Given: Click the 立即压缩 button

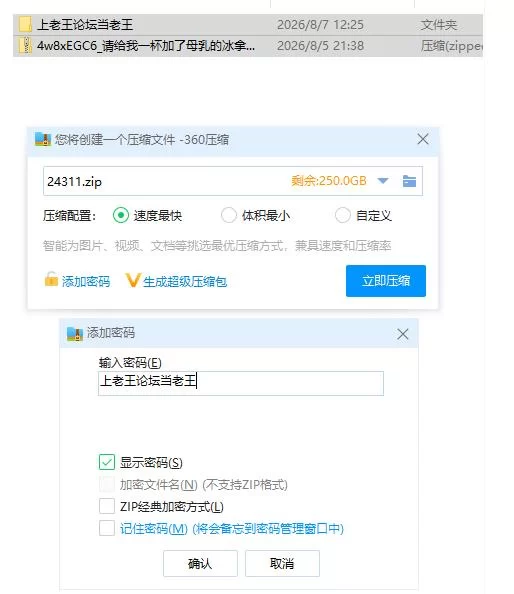Looking at the screenshot, I should coord(386,281).
